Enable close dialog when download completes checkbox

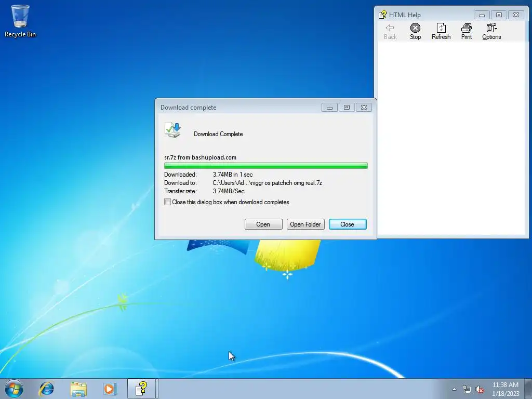tap(168, 202)
